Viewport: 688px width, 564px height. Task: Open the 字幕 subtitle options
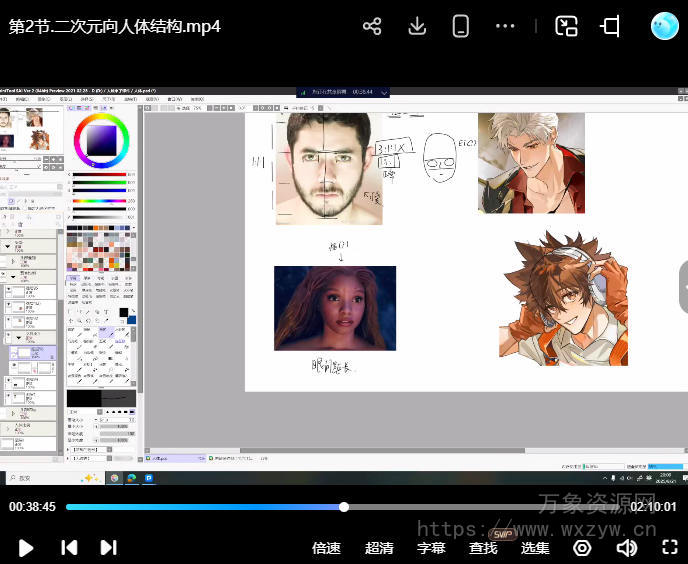point(431,548)
